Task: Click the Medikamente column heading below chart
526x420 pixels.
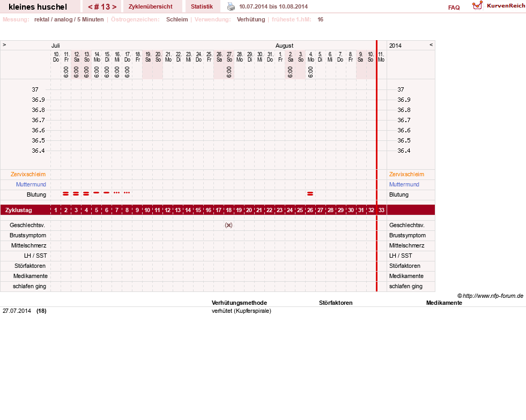Action: pos(444,303)
